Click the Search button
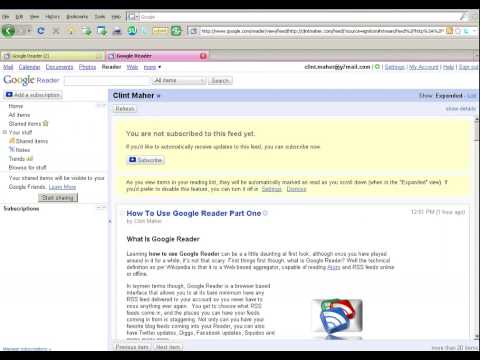Image resolution: width=480 pixels, height=360 pixels. tap(220, 81)
